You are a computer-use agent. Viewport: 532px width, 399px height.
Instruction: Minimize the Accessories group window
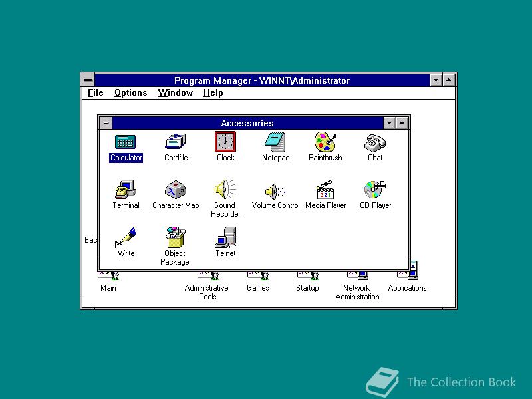pyautogui.click(x=389, y=123)
